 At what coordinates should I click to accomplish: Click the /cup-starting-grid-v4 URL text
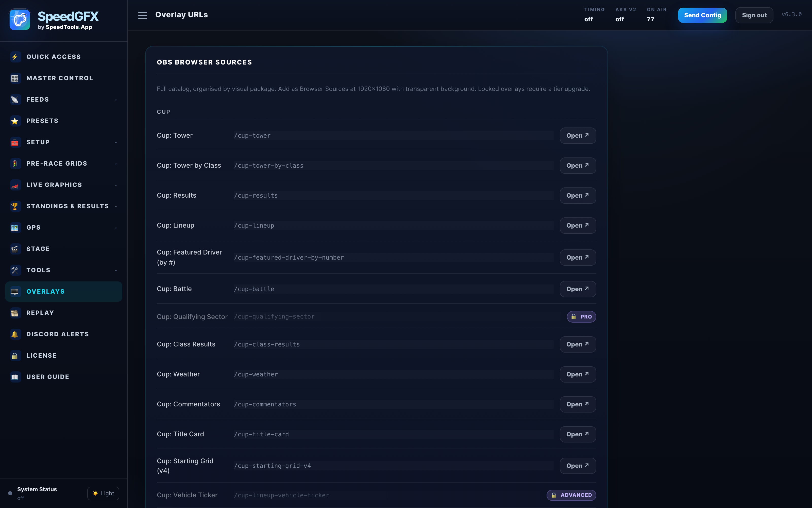(272, 466)
